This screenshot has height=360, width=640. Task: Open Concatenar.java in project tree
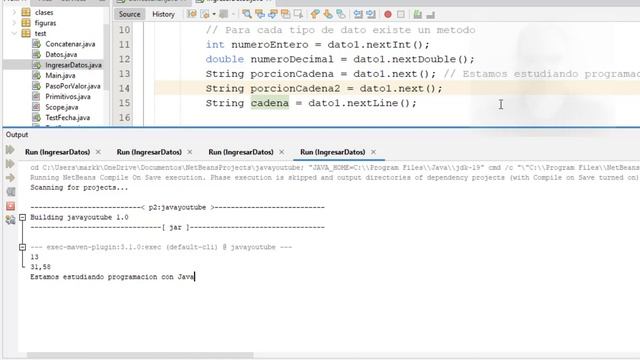70,44
